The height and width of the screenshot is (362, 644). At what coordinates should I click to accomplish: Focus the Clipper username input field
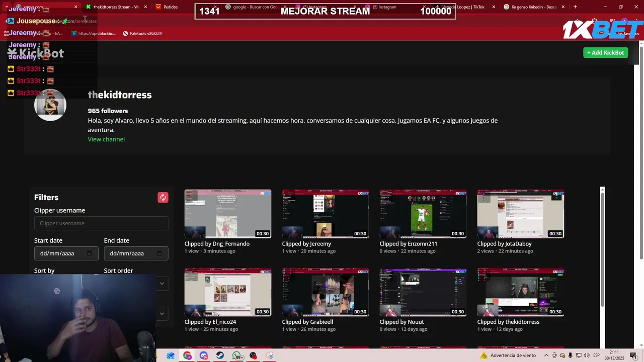tap(101, 223)
